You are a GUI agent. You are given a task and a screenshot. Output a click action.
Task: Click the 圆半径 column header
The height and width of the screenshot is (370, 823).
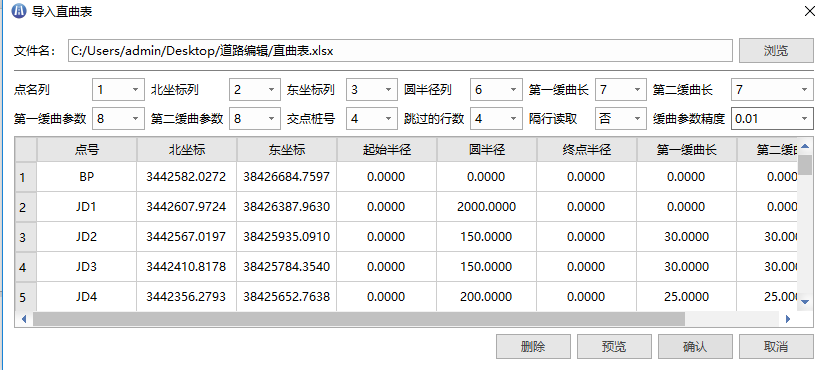pos(487,150)
